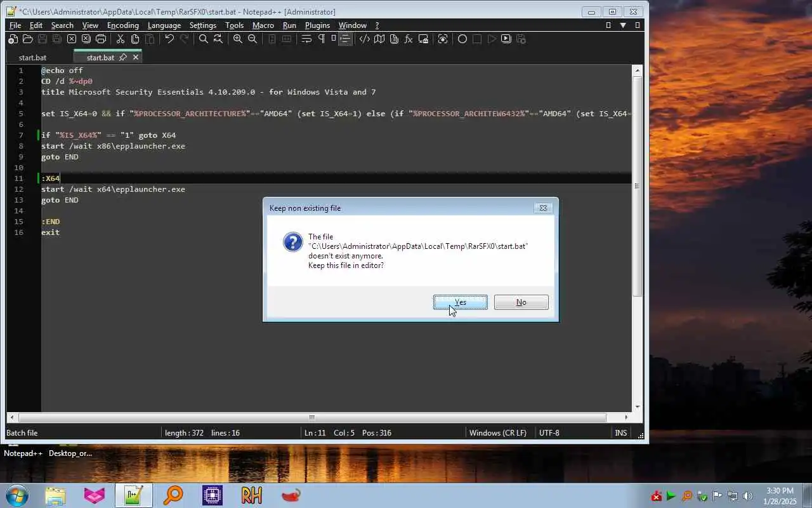Click Save Recorded Macro icon

click(521, 39)
